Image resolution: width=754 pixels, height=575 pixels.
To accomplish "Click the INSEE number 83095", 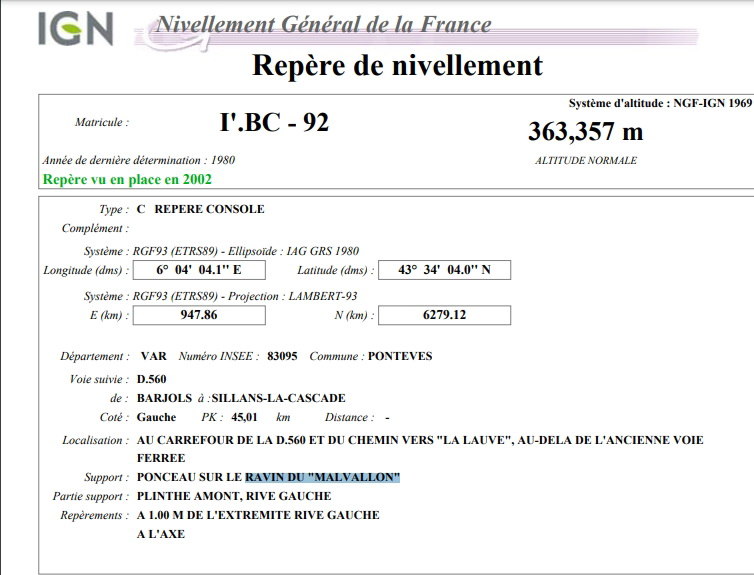I will coord(282,356).
